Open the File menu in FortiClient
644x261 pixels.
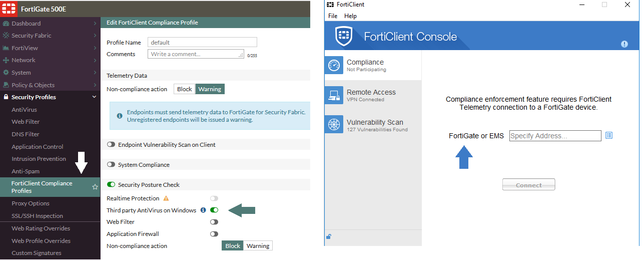click(333, 16)
